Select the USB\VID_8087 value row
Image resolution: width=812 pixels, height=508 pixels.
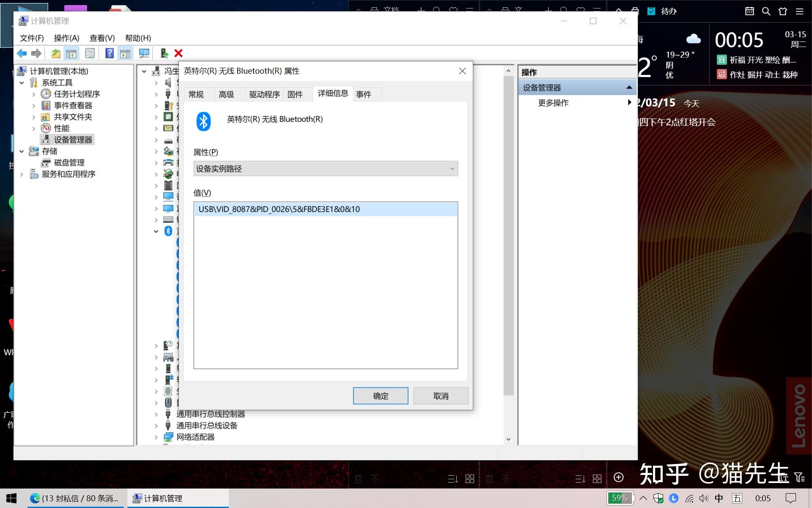click(x=326, y=209)
